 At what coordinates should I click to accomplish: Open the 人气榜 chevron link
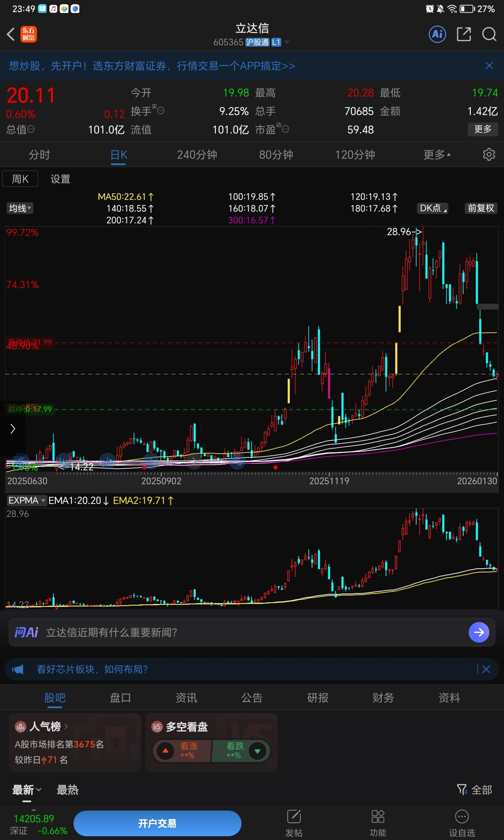click(66, 726)
